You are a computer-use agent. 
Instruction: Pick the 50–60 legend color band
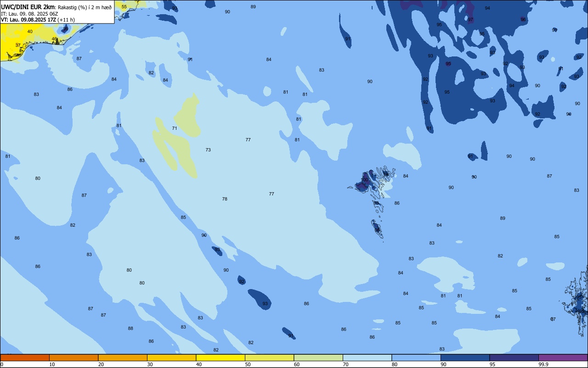pyautogui.click(x=269, y=357)
